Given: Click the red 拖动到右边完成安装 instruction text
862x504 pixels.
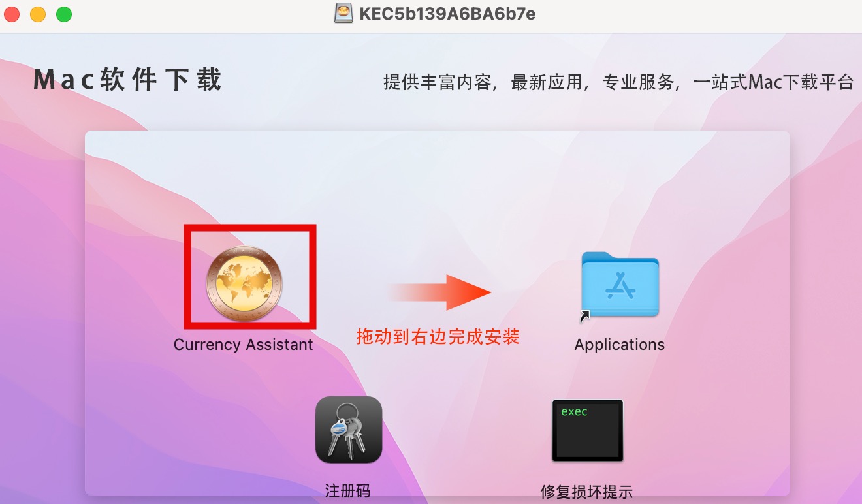Looking at the screenshot, I should [438, 336].
